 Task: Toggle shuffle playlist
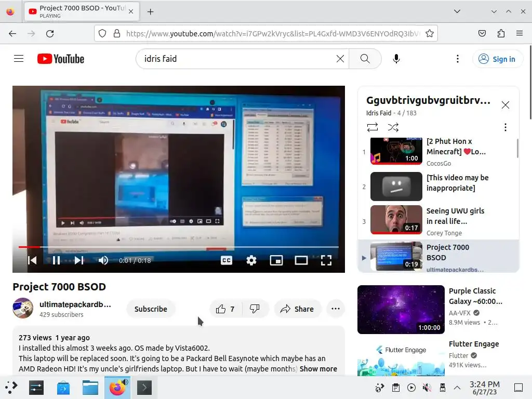pos(393,127)
